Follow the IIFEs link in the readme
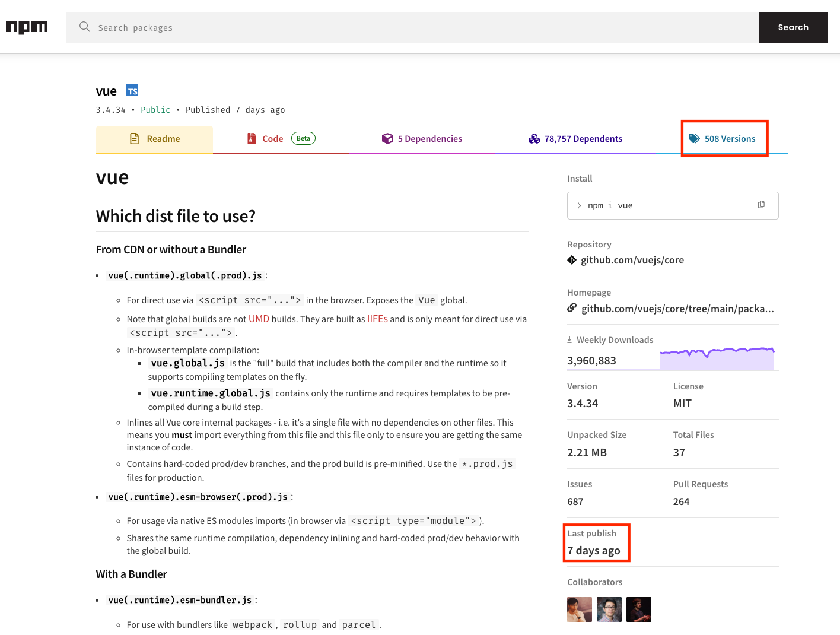This screenshot has height=635, width=840. [377, 319]
